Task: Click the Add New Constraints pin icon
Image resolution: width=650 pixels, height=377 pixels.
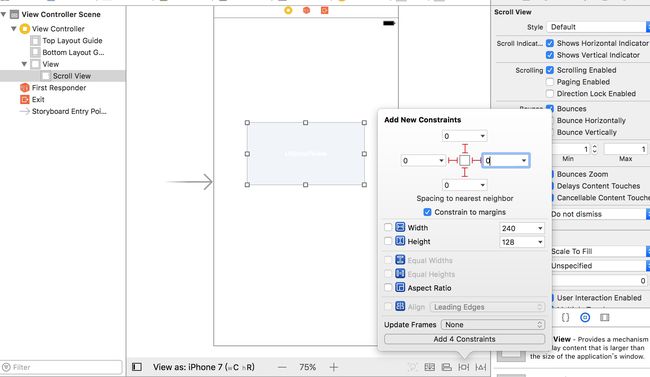Action: click(x=463, y=367)
